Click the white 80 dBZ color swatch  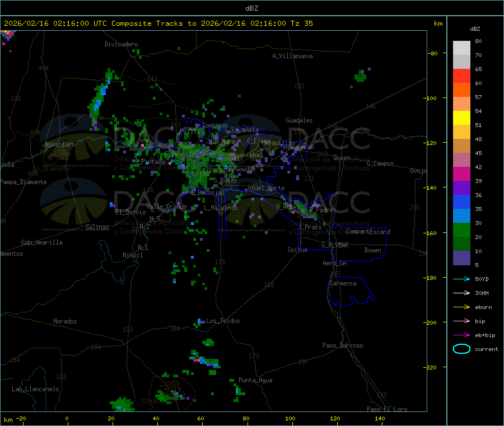461,48
